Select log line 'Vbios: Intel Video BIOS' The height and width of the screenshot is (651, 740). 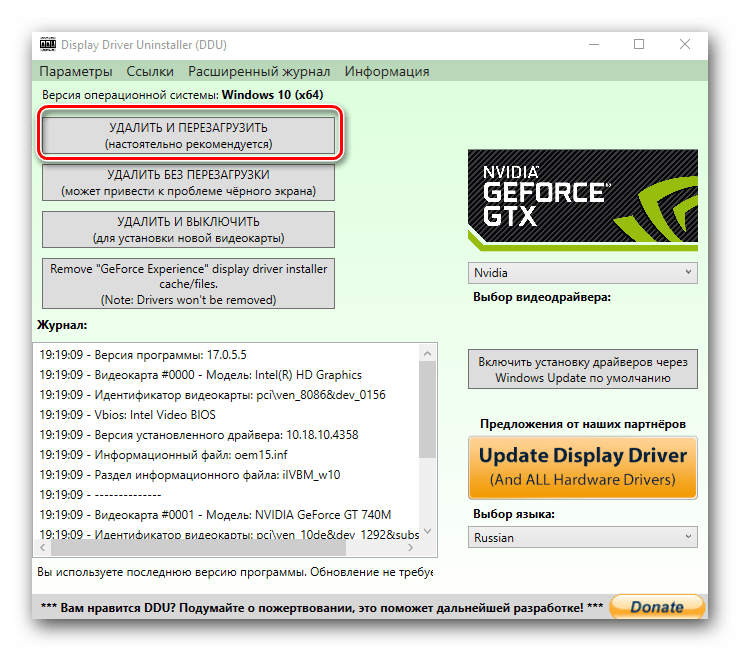[127, 414]
